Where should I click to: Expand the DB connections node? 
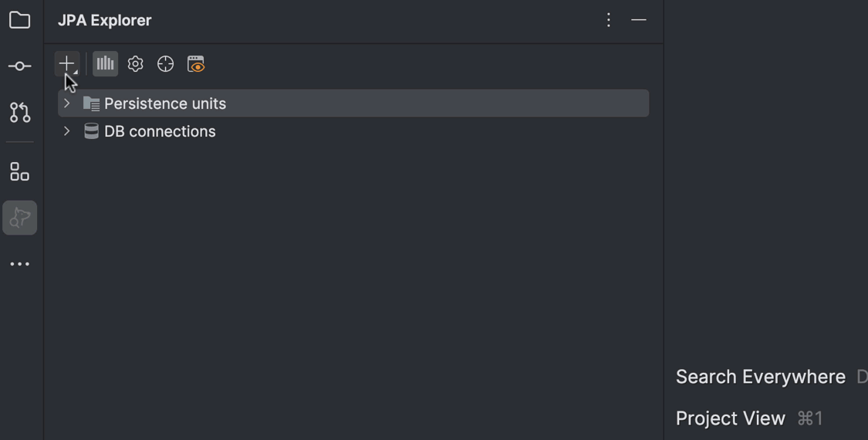pyautogui.click(x=66, y=131)
